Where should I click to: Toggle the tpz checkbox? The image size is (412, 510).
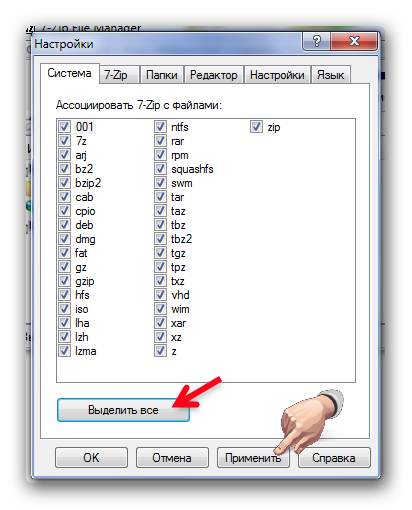click(160, 267)
